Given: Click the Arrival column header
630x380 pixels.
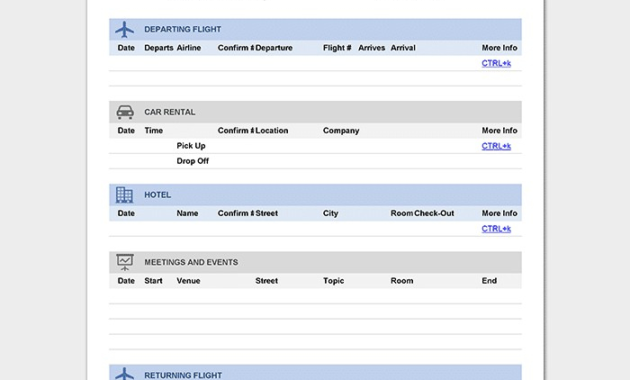Looking at the screenshot, I should 403,48.
